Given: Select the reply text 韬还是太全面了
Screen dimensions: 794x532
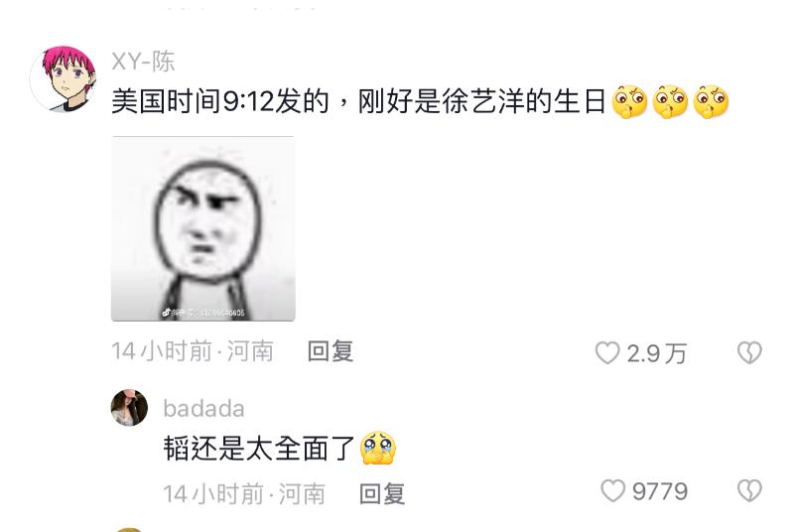Looking at the screenshot, I should click(259, 449).
